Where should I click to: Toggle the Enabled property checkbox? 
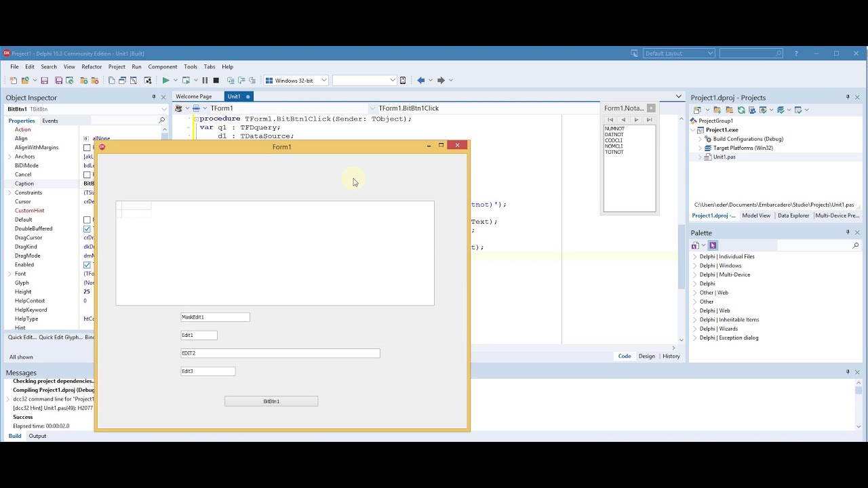coord(87,264)
